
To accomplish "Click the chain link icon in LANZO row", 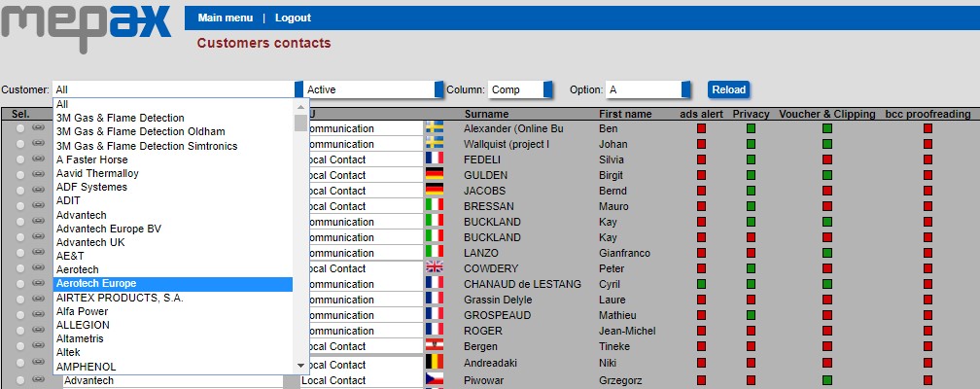I will pos(39,252).
